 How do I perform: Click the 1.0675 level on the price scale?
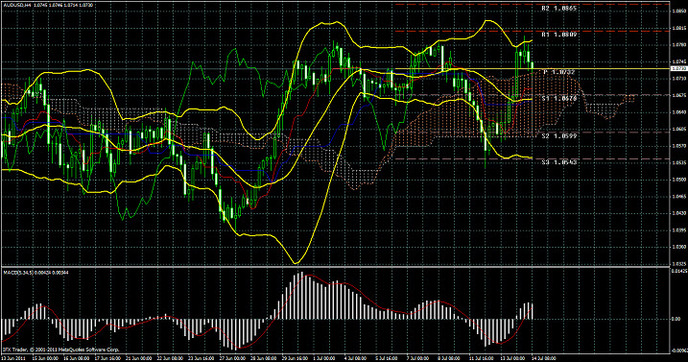click(679, 95)
